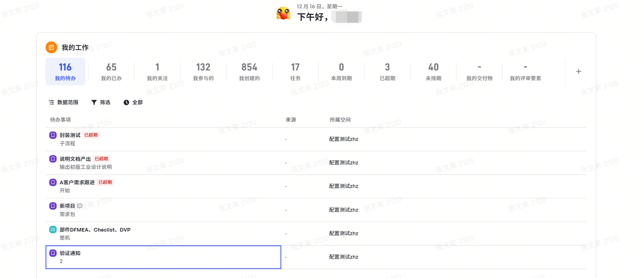Click the plus icon to add a stat card
The image size is (644, 278).
pos(579,72)
